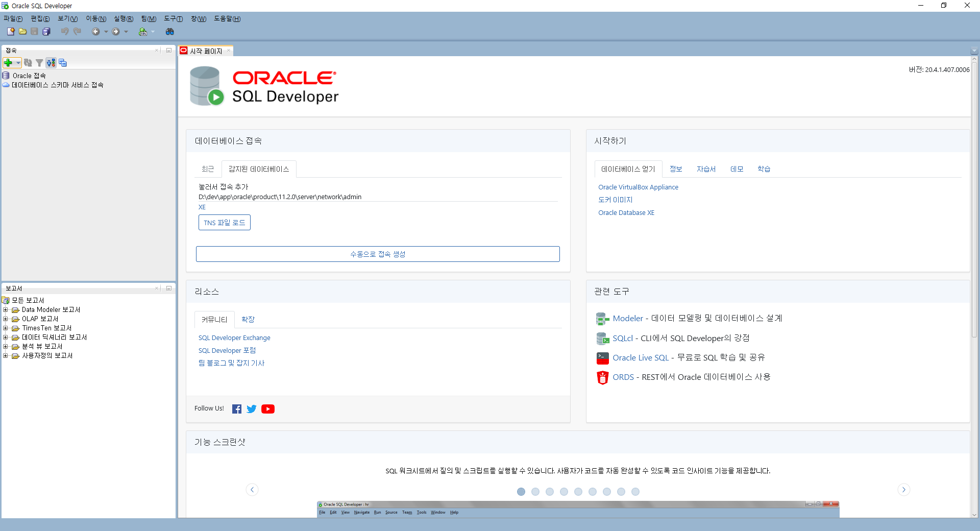
Task: Minimize the 보고서 panel
Action: 169,288
